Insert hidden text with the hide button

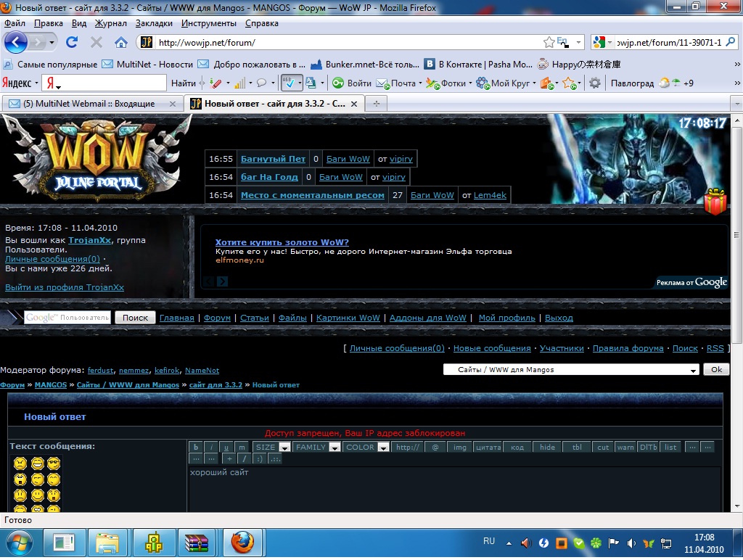point(547,447)
